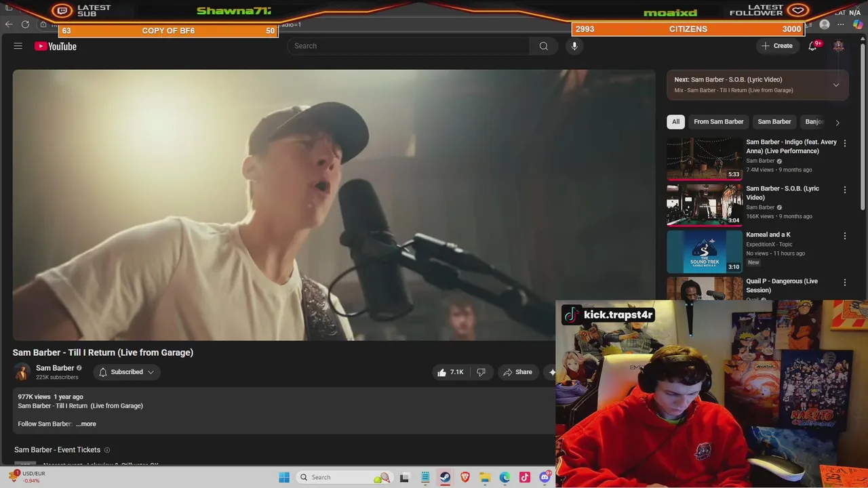The width and height of the screenshot is (868, 488).
Task: Open the Windows Start menu
Action: click(284, 477)
